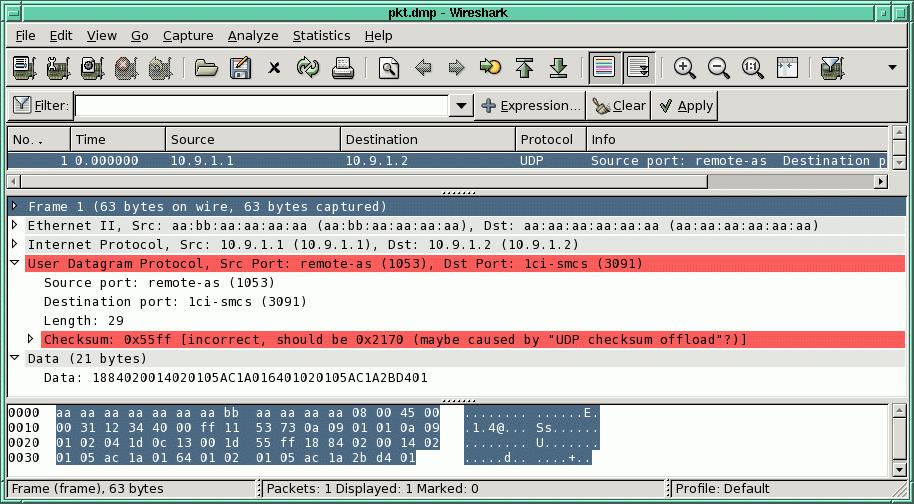The width and height of the screenshot is (914, 504).
Task: Open the Help menu
Action: coord(378,36)
